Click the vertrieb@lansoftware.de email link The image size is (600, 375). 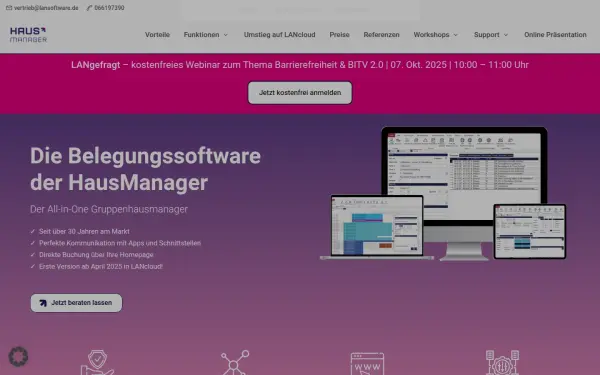click(46, 8)
